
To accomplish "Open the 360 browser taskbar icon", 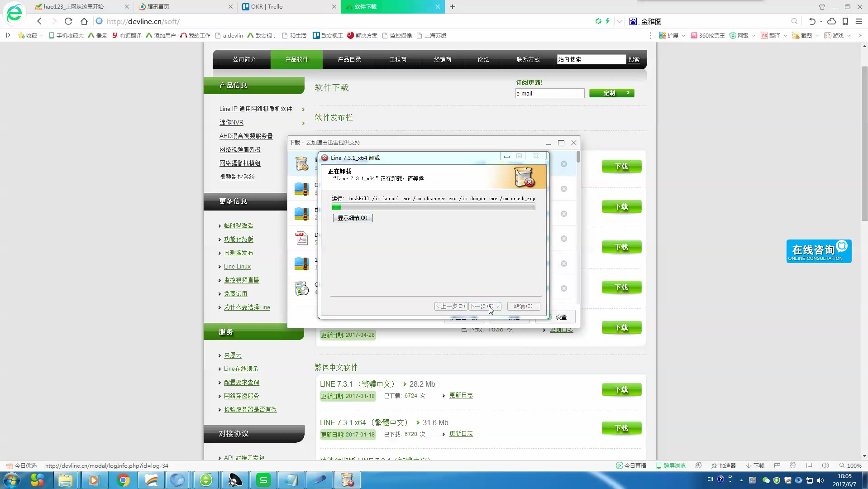I will pos(206,480).
